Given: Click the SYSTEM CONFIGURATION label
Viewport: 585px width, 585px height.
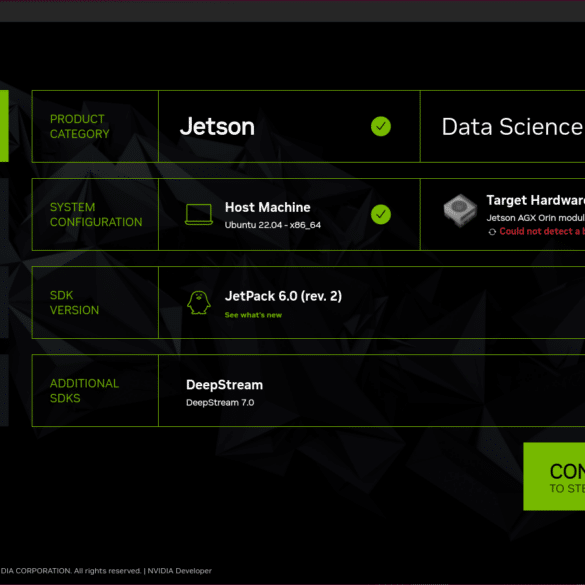Looking at the screenshot, I should (x=96, y=215).
